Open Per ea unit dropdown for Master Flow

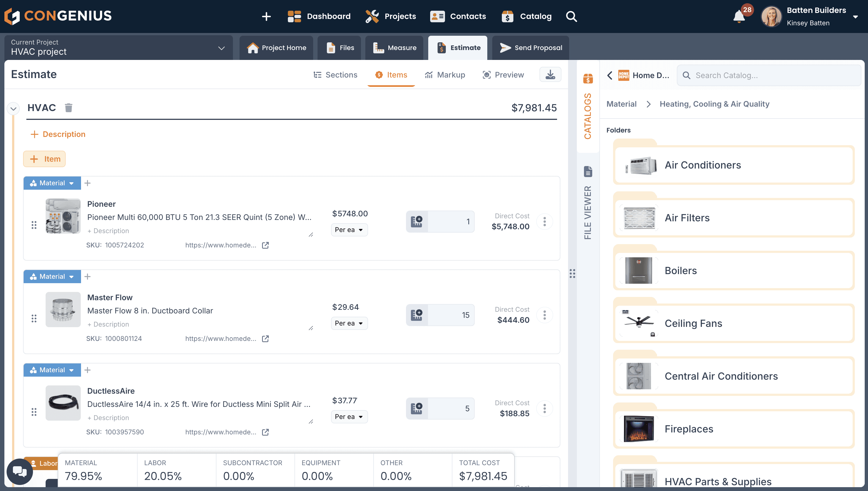click(349, 323)
